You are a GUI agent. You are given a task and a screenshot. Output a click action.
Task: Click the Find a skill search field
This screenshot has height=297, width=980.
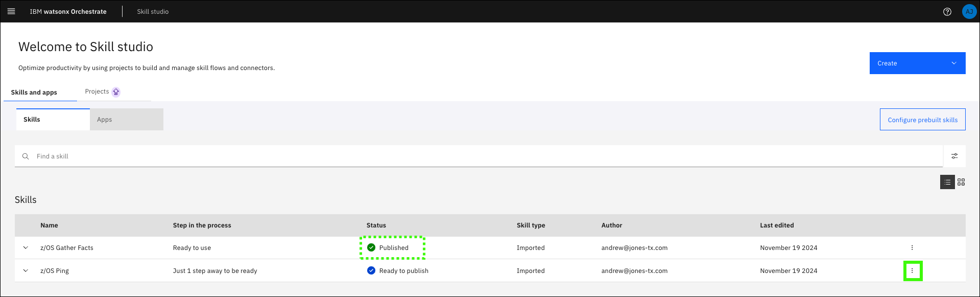(480, 156)
